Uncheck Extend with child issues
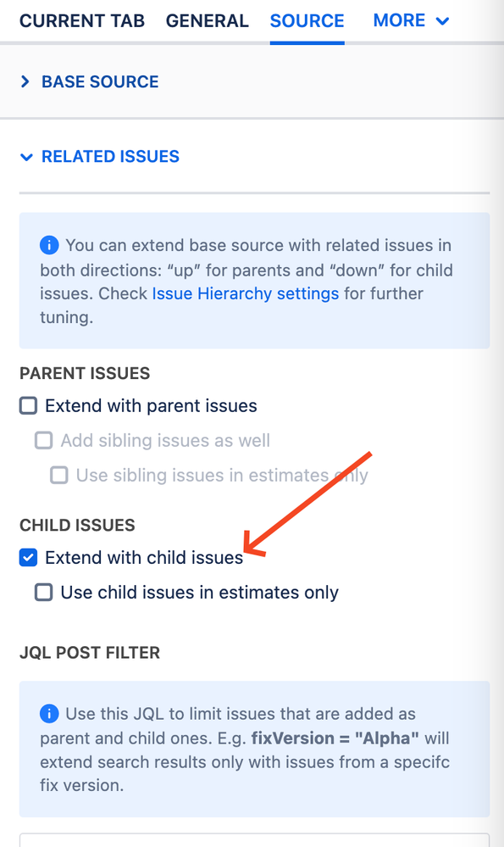 coord(28,558)
